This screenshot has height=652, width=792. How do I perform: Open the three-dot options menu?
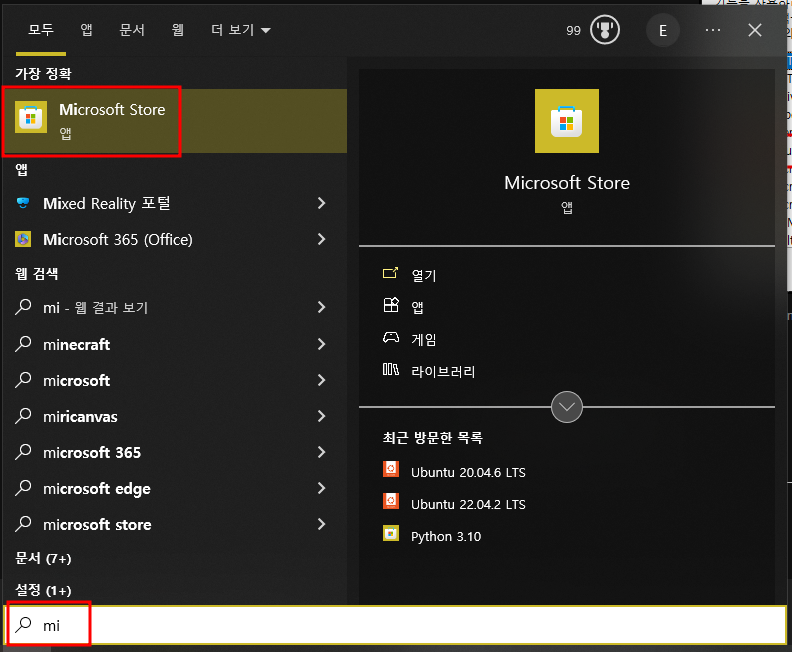click(x=713, y=30)
